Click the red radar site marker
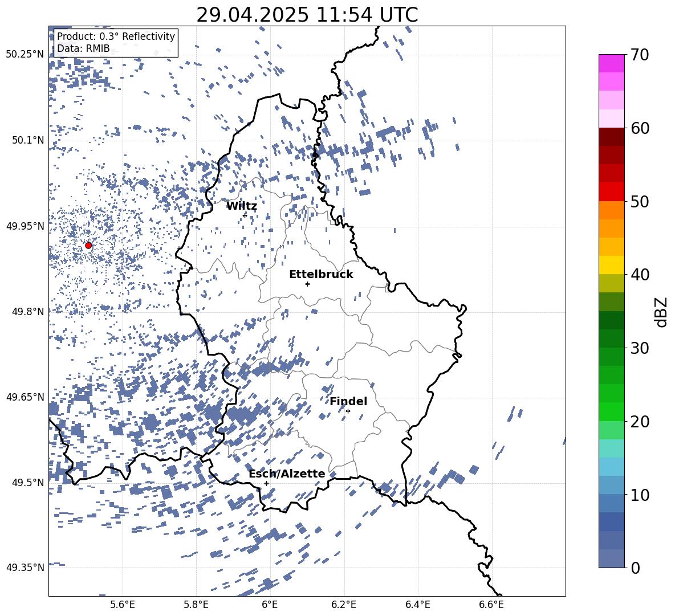This screenshot has width=675, height=616. click(88, 246)
